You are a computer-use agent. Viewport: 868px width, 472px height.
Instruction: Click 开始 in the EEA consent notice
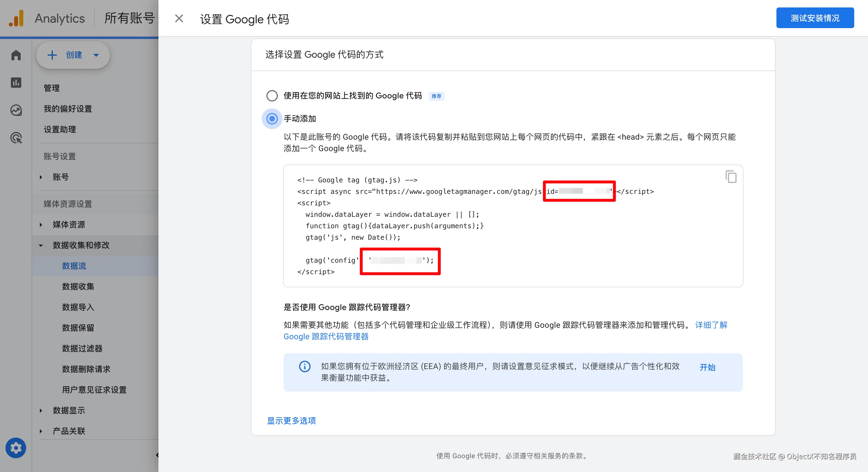(x=707, y=367)
